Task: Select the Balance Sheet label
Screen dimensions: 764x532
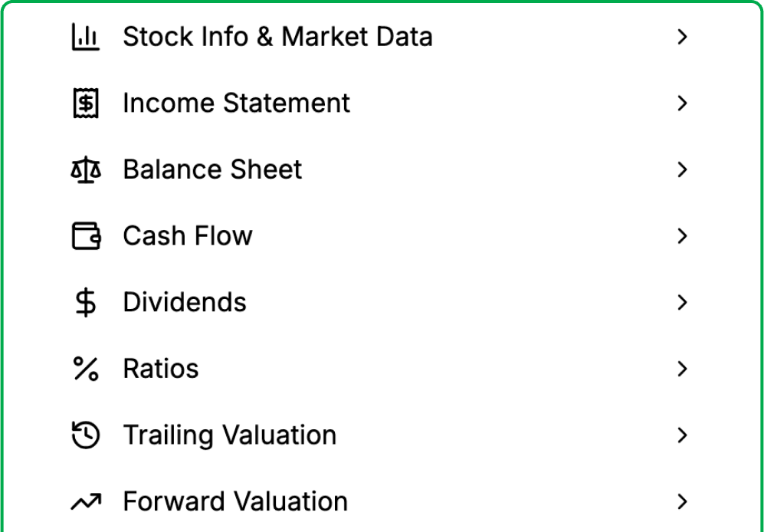Action: pyautogui.click(x=212, y=169)
